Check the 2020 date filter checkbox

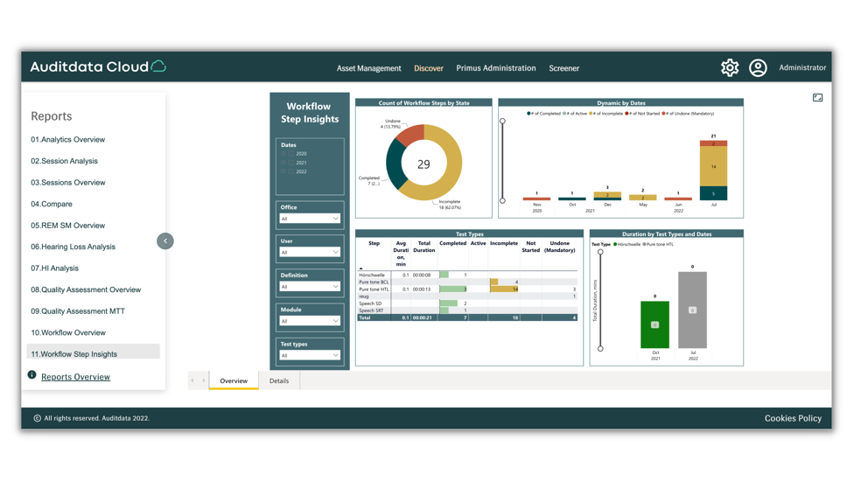[290, 154]
